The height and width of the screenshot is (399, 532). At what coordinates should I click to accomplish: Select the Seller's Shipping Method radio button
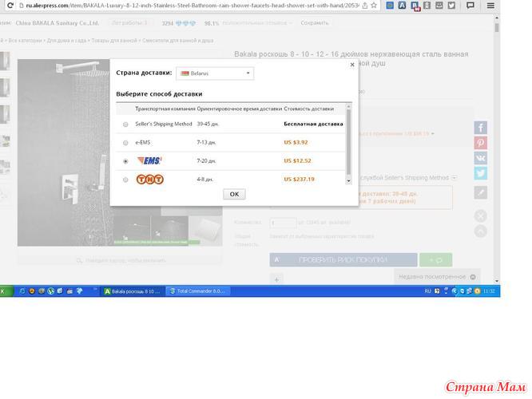(x=125, y=124)
